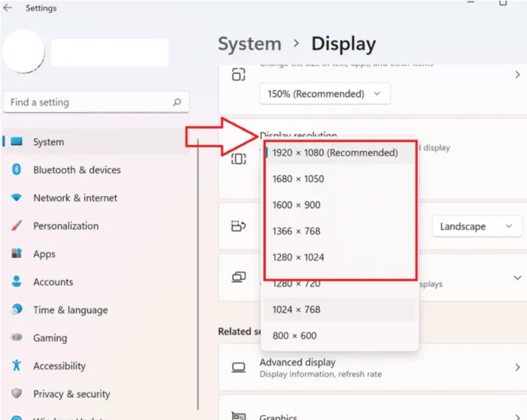
Task: Open the 150% scale dropdown
Action: 325,94
